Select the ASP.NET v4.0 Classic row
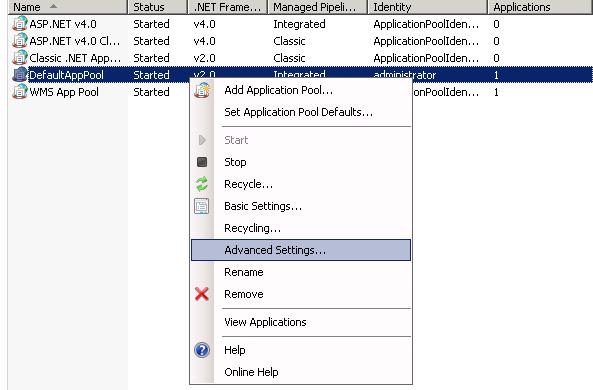Screen dimensions: 593x390 pyautogui.click(x=301, y=41)
